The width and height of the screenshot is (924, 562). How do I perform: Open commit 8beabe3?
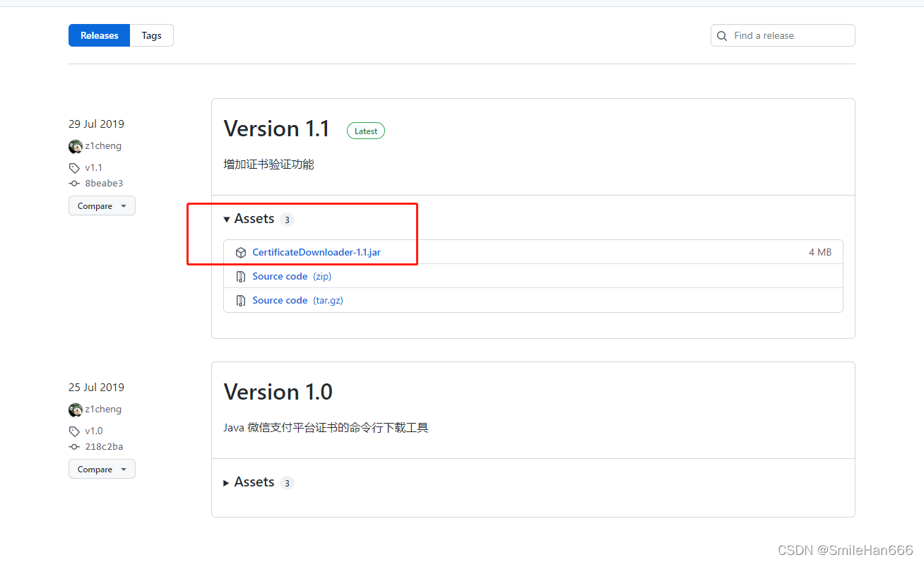104,184
